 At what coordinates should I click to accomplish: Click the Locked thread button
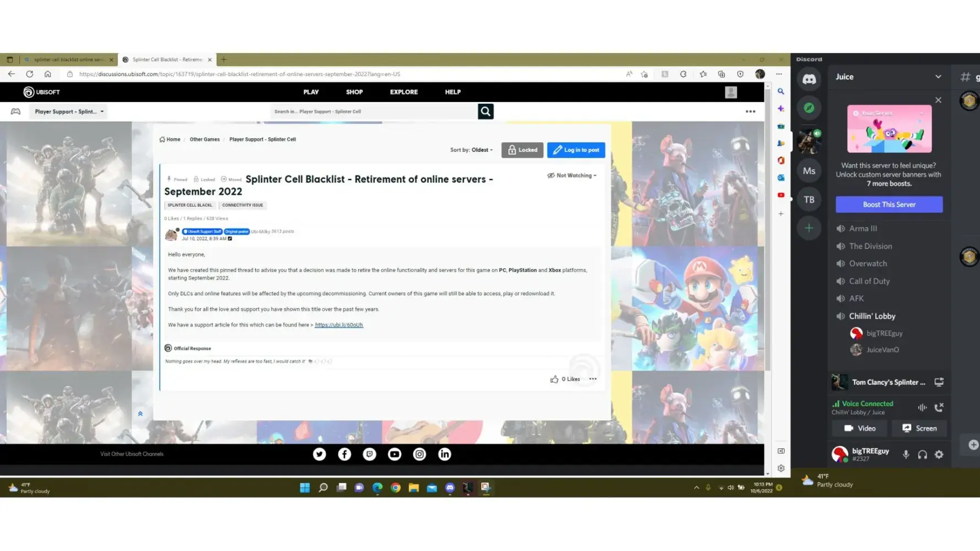pos(522,150)
